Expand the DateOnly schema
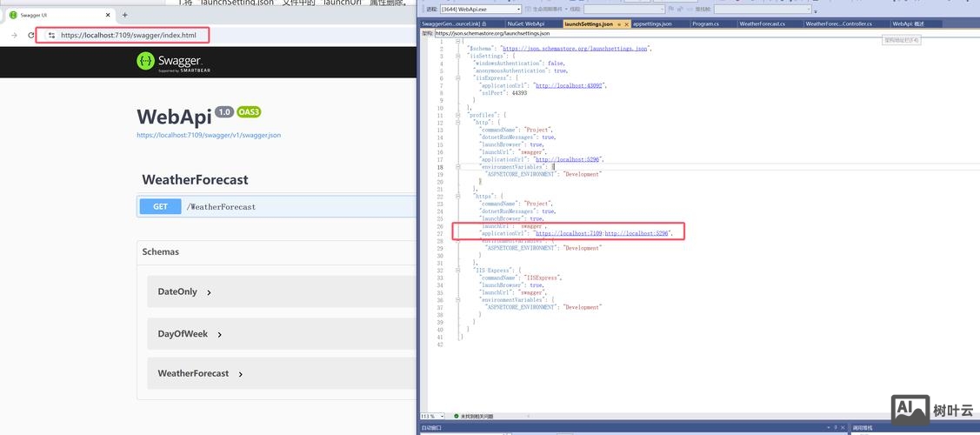The height and width of the screenshot is (435, 980). pos(209,292)
